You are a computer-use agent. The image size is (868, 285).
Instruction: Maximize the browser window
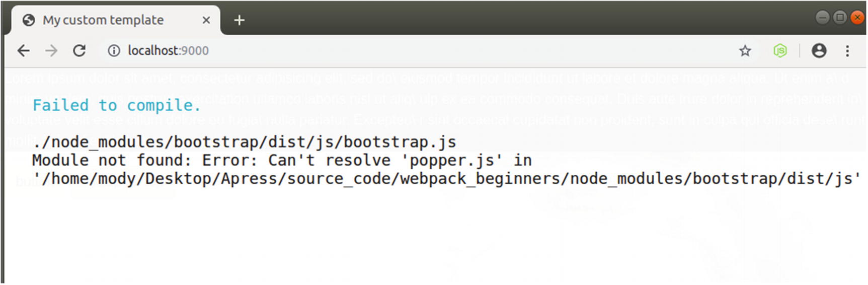840,18
